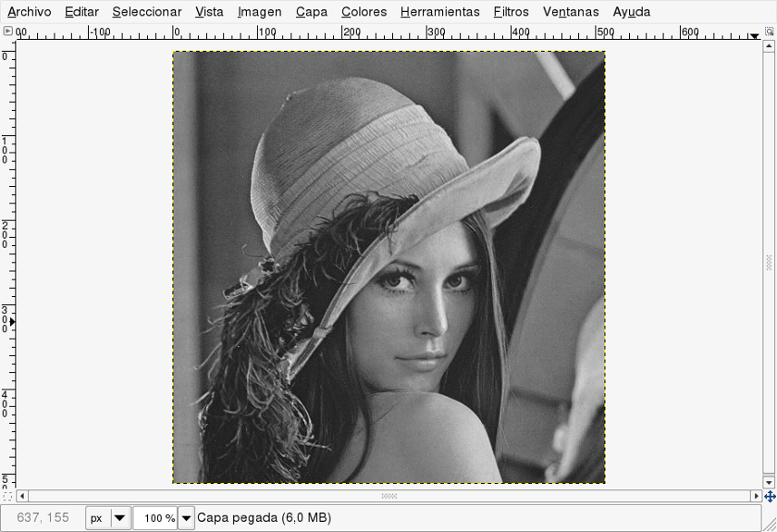Click the horizontal scrollbar left arrow

coord(22,496)
